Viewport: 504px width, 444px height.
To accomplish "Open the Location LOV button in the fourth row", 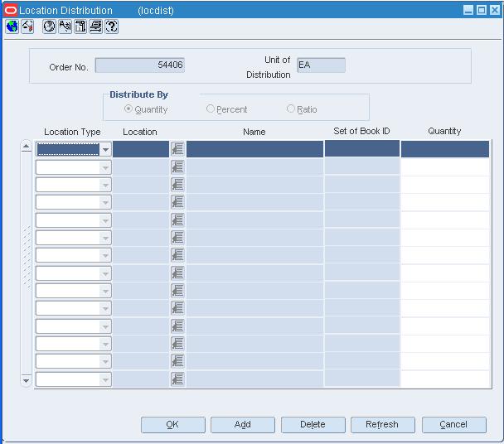I will [177, 202].
